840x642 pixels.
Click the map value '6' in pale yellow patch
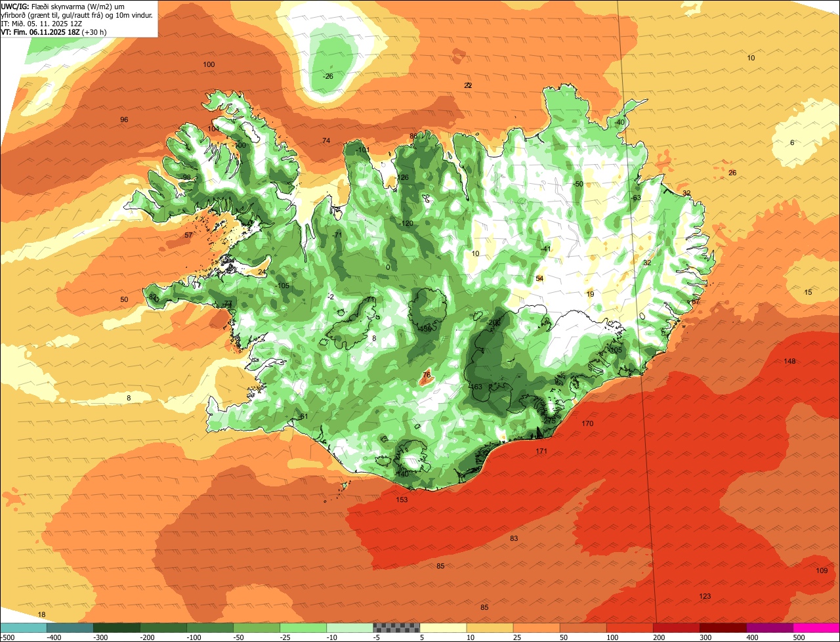(x=792, y=142)
